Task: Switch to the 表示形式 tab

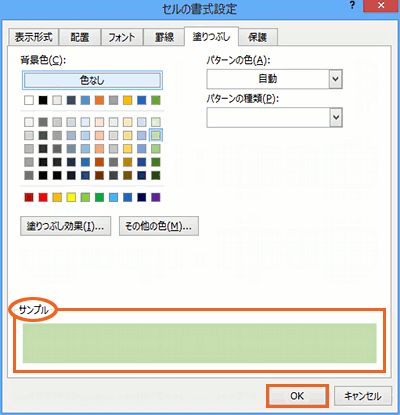Action: [x=33, y=37]
